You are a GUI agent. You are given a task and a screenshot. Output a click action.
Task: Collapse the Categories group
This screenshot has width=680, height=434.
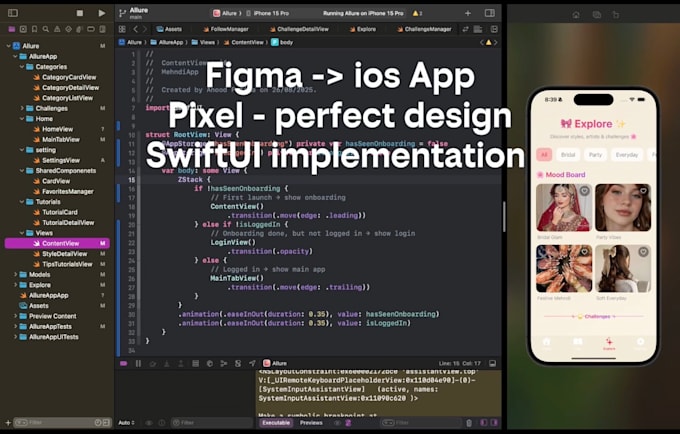click(22, 67)
